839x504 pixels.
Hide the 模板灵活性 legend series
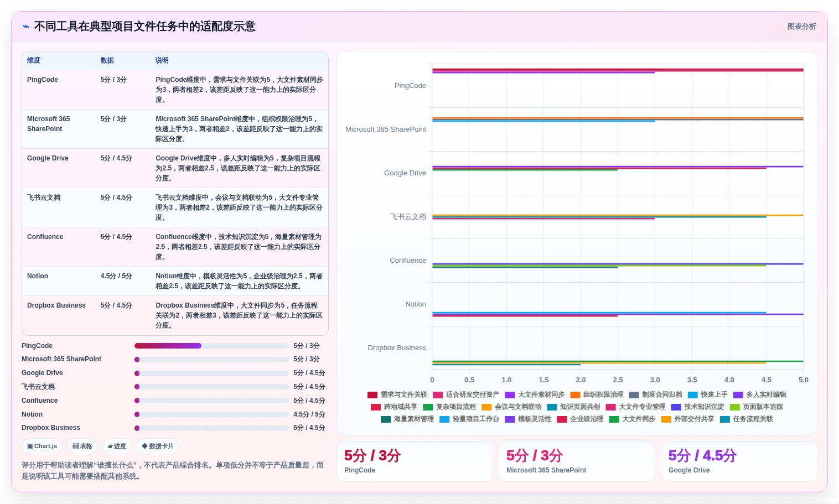[528, 419]
